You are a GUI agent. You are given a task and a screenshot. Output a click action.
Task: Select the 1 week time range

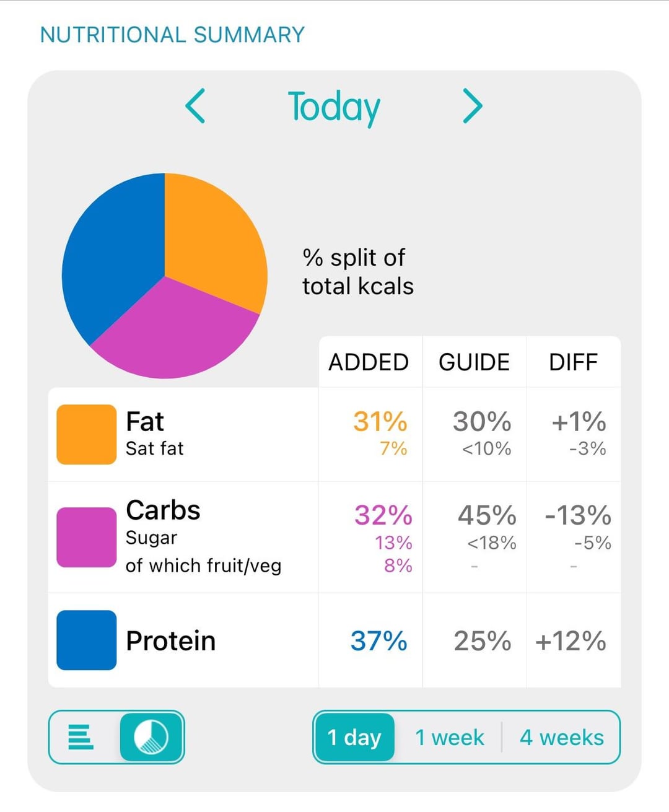(450, 737)
